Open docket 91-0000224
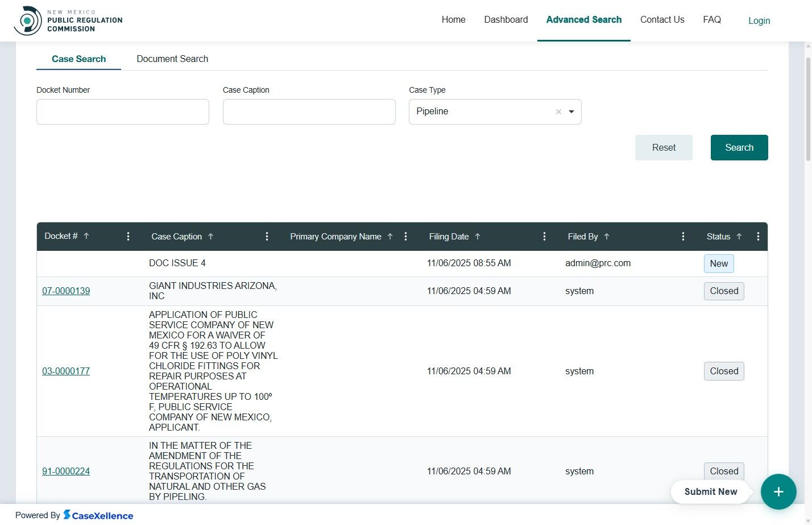 pos(66,472)
